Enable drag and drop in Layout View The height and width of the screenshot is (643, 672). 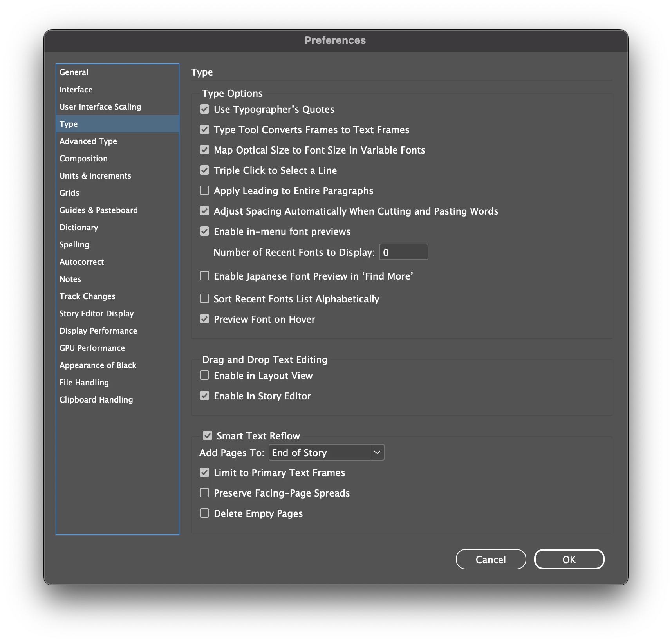[204, 376]
